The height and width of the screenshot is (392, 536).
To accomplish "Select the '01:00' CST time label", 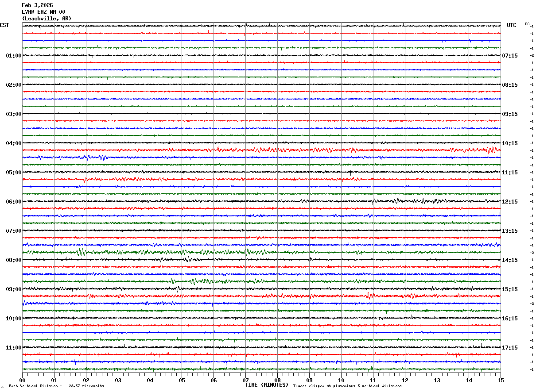I will (14, 56).
